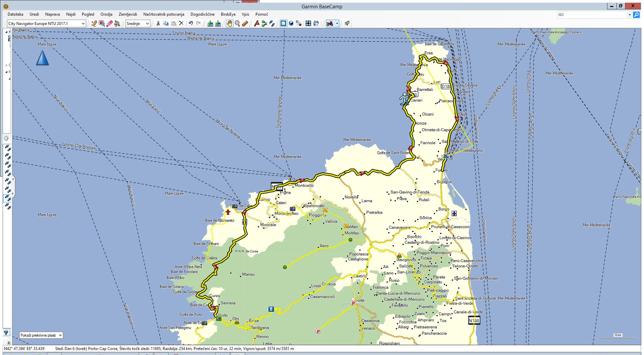Viewport: 644px width, 355px height.
Task: Click the 10 km map scale bar
Action: click(x=618, y=336)
